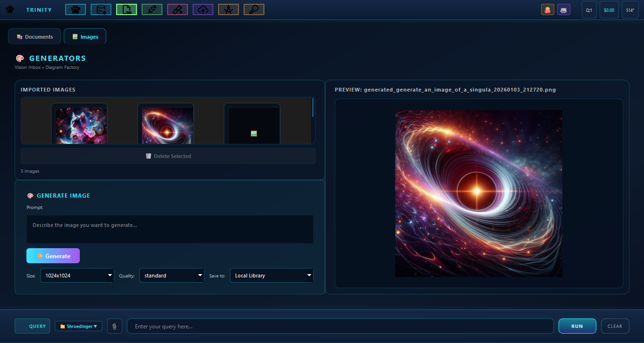Select the nebula image thumbnail
Image resolution: width=644 pixels, height=343 pixels.
pos(79,125)
